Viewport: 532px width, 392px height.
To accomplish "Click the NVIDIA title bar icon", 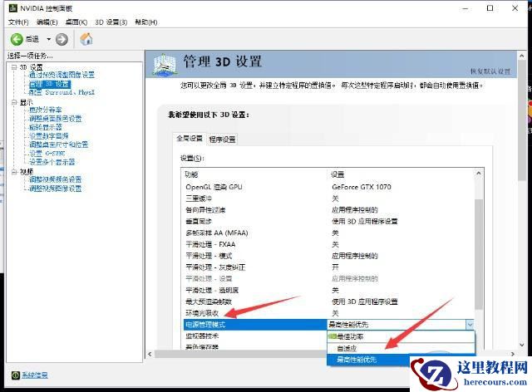I will [13, 7].
